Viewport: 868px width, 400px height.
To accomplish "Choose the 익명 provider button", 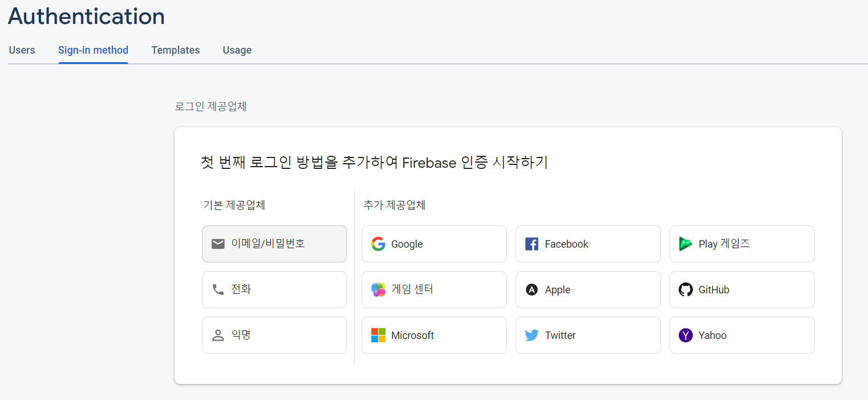I will click(274, 335).
